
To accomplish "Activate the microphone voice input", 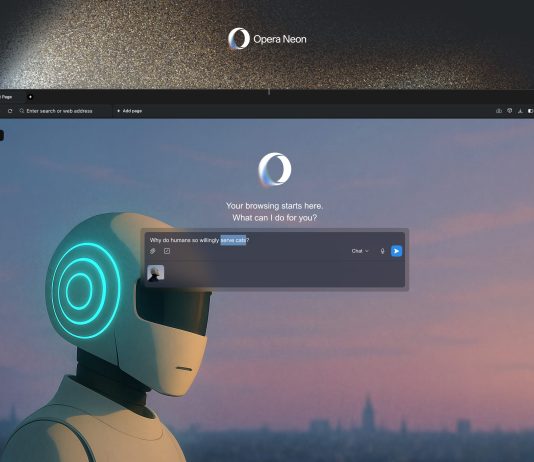I will pos(382,251).
